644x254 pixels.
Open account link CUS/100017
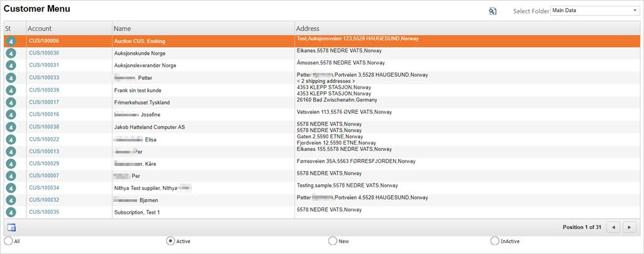click(44, 102)
